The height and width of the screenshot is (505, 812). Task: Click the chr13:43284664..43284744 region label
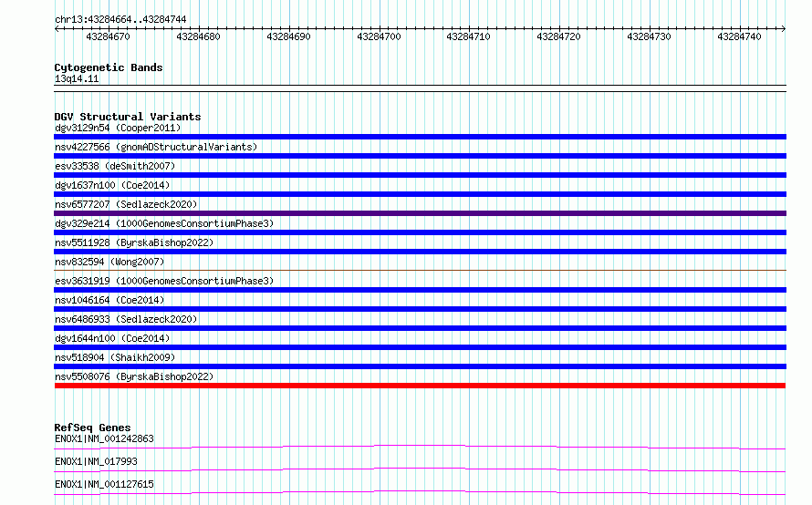click(120, 19)
